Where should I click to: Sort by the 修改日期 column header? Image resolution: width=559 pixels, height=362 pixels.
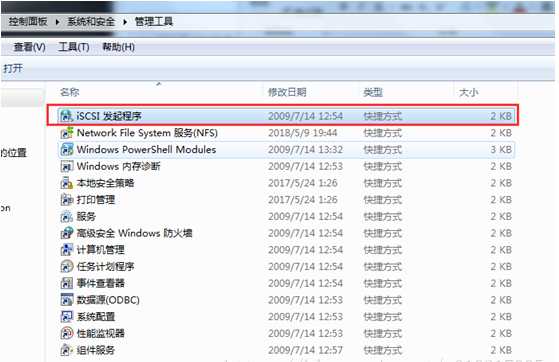[x=287, y=92]
